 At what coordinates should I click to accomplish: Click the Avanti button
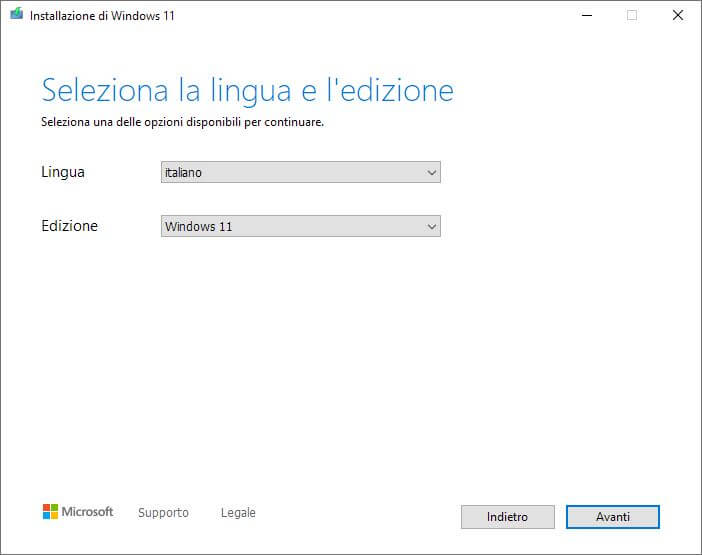612,517
